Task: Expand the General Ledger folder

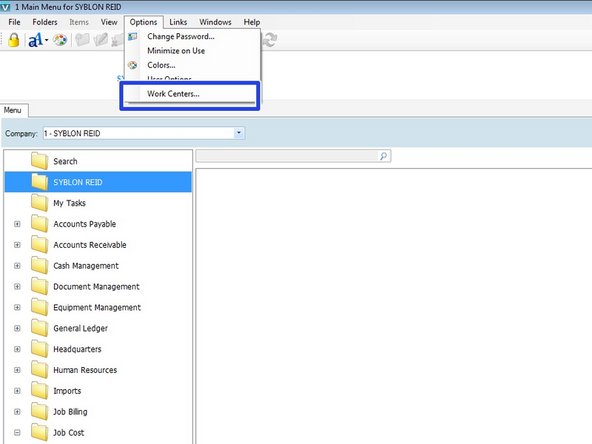Action: (17, 328)
